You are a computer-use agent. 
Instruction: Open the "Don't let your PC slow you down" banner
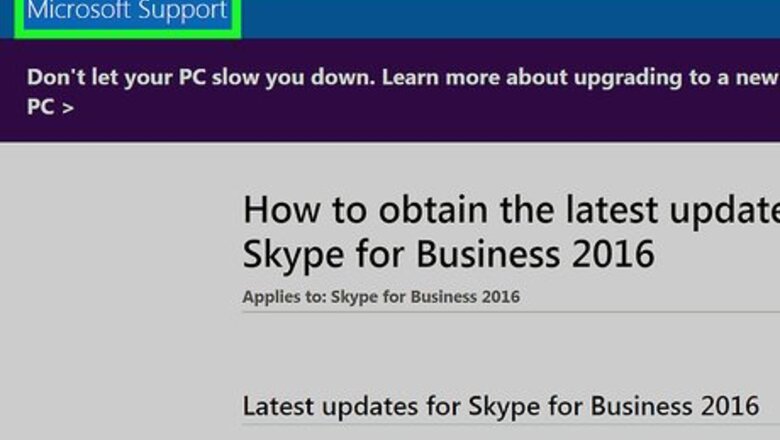pos(200,77)
